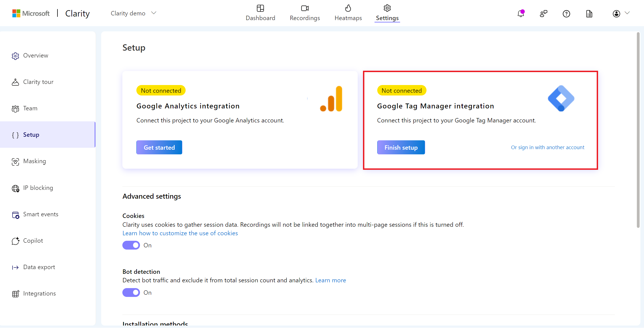Click the Clarity product name in header
644x328 pixels.
77,13
